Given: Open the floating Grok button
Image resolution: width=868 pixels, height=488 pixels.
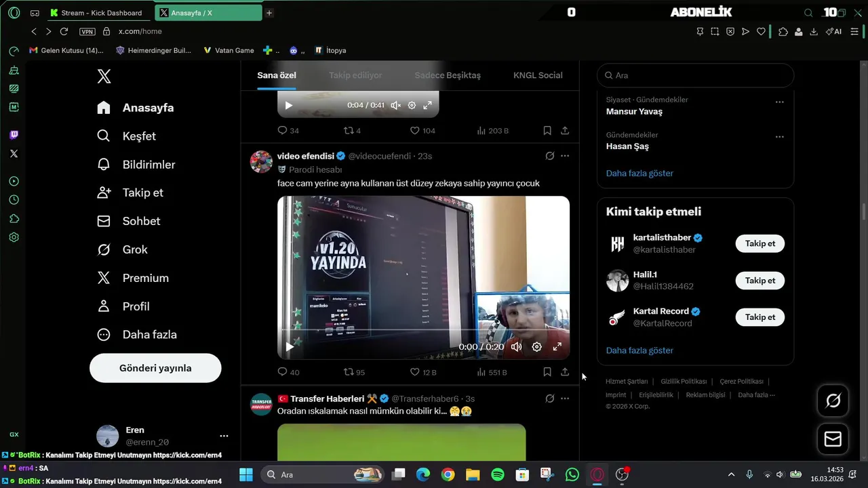Looking at the screenshot, I should [x=833, y=401].
